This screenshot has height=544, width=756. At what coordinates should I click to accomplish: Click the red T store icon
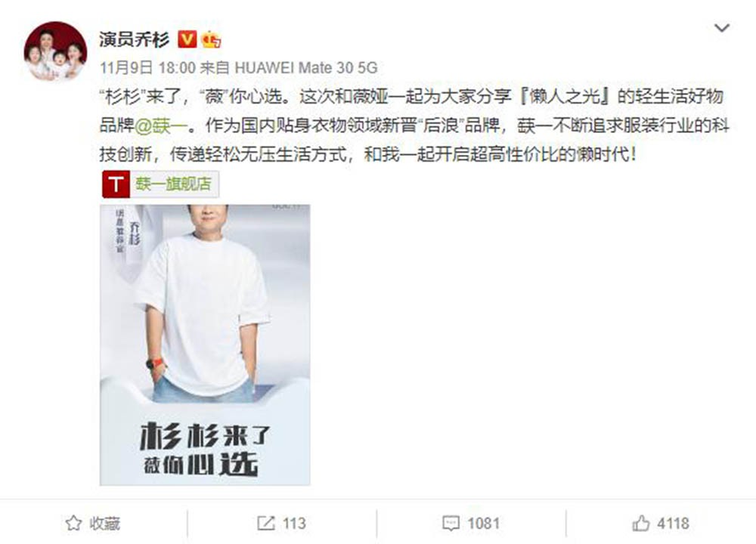(x=116, y=184)
